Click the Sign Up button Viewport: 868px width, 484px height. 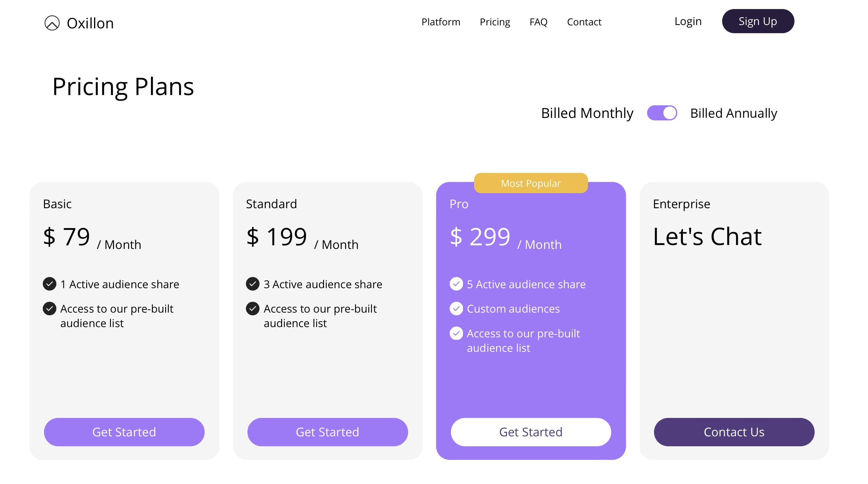pyautogui.click(x=758, y=21)
